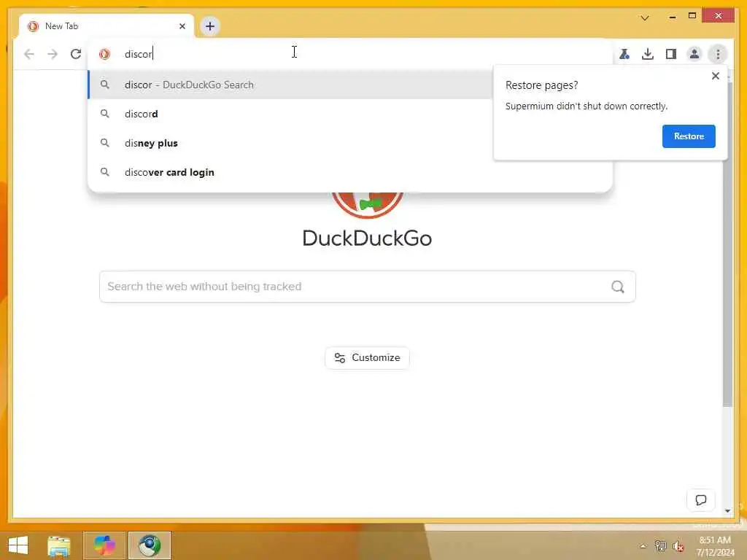Click the DuckDuckGo icon in address bar

pos(104,54)
